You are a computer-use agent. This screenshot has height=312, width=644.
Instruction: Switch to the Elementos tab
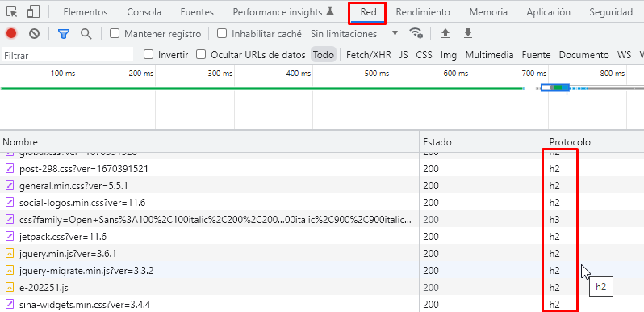pos(86,12)
